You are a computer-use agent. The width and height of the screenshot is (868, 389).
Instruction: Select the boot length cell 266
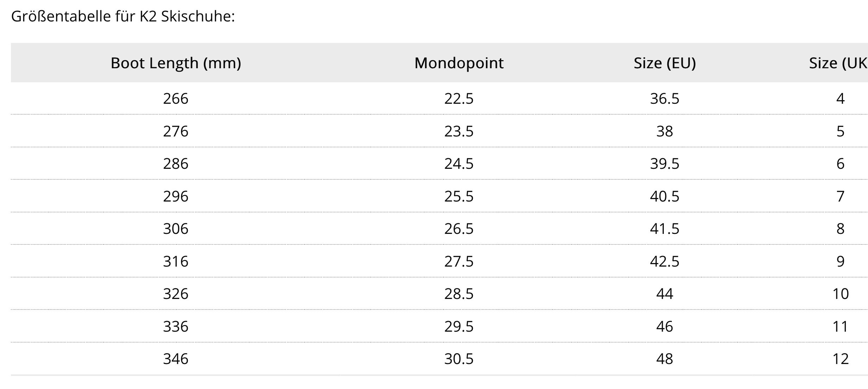(176, 98)
